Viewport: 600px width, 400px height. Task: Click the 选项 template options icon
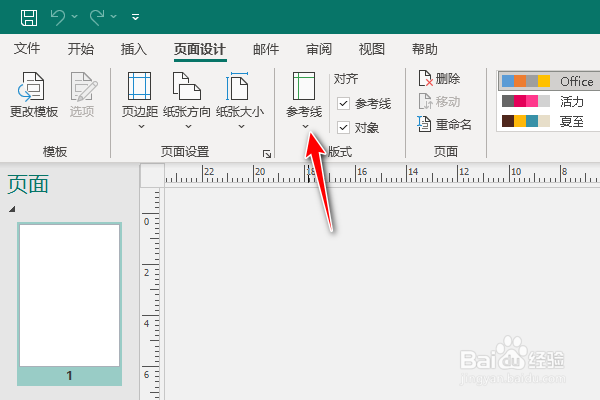(x=84, y=86)
